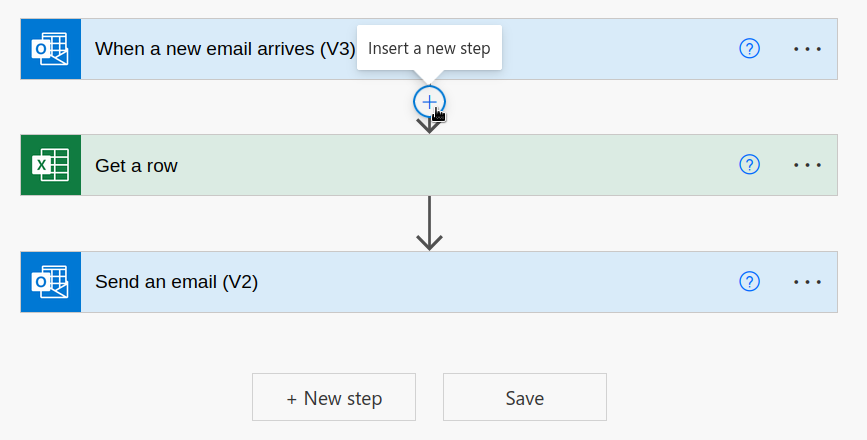Expand the When a new email arrives (V3) title
Viewport: 867px width, 440px height.
[225, 49]
